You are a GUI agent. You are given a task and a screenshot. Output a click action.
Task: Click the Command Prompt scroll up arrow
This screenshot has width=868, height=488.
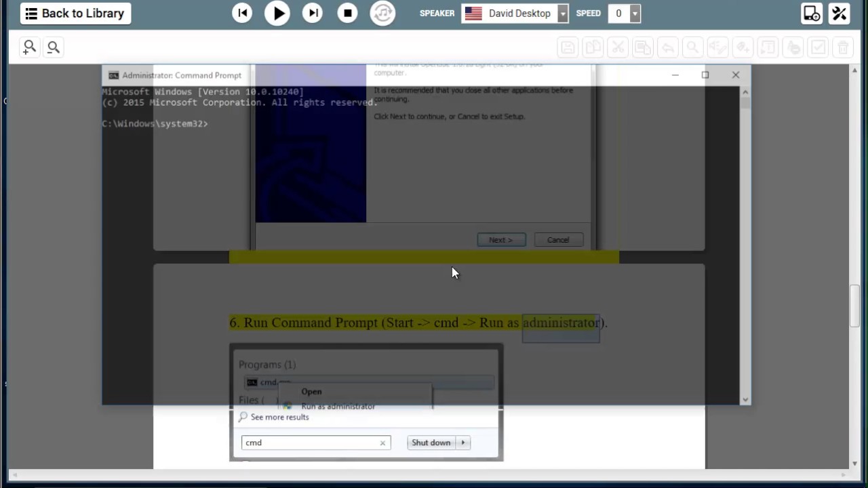click(x=746, y=91)
